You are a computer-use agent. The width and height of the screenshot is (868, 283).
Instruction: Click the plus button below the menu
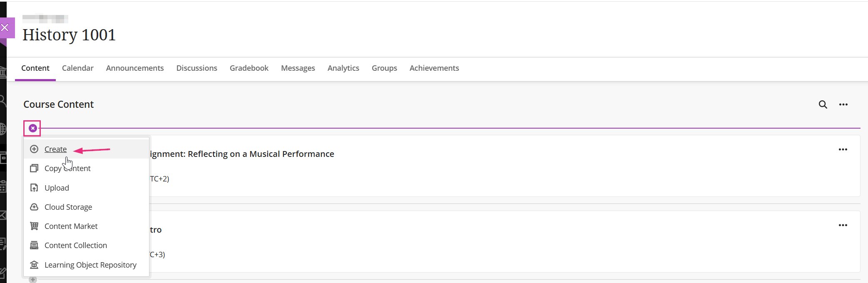click(33, 280)
